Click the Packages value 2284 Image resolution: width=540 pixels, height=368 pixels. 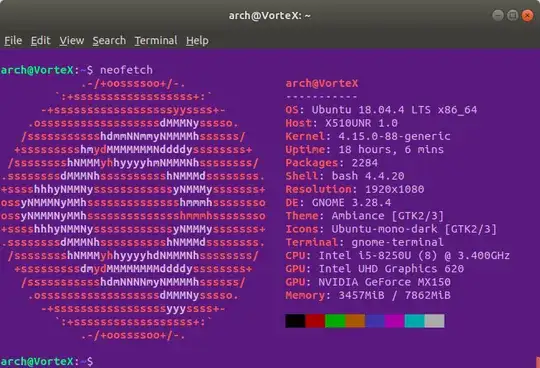click(365, 163)
